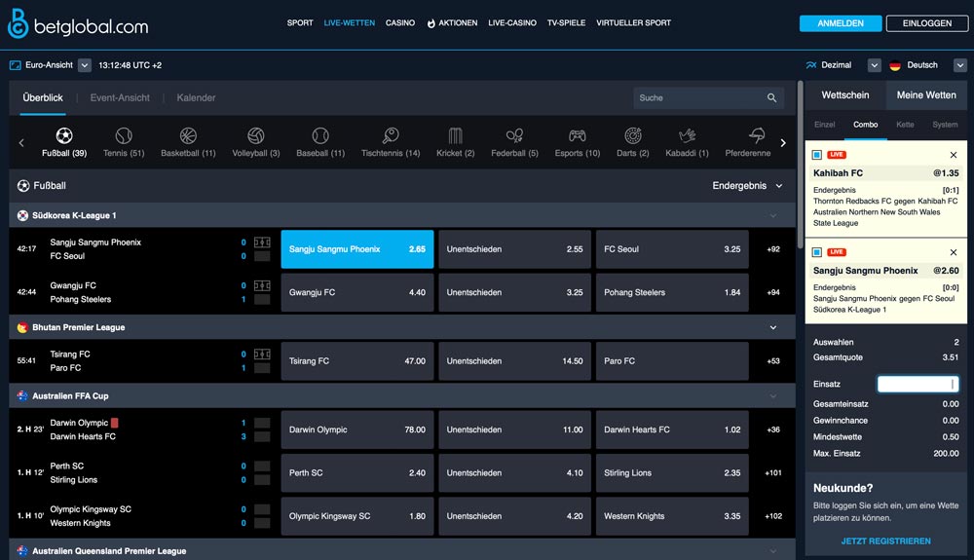Select the Darts (2) sport icon
Screen dimensions: 974x560
tap(632, 135)
